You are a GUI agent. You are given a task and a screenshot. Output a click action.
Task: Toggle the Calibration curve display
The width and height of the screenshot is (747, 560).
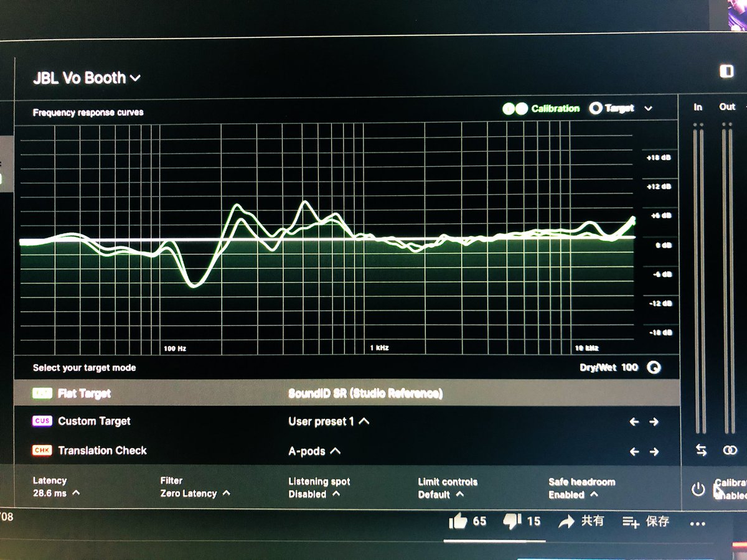click(x=541, y=108)
